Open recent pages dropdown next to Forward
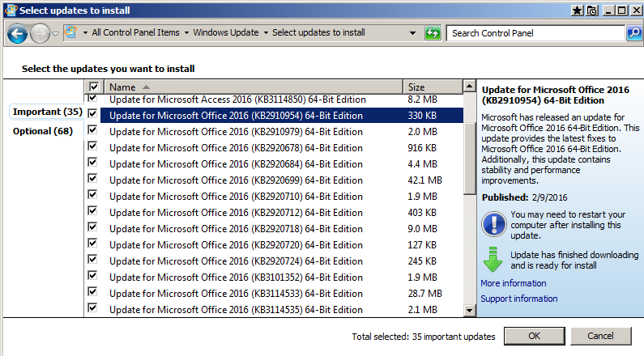This screenshot has height=356, width=644. 56,34
